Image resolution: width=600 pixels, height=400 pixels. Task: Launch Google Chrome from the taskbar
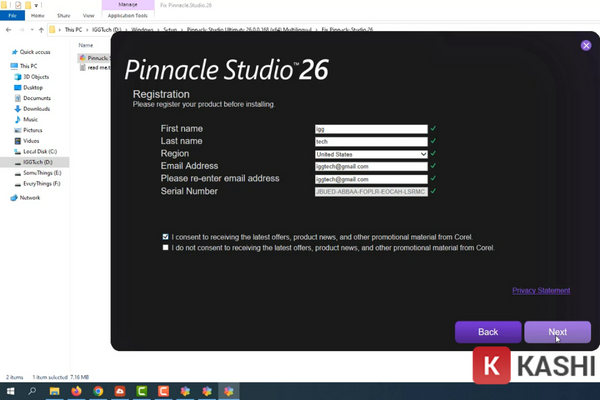pyautogui.click(x=96, y=391)
